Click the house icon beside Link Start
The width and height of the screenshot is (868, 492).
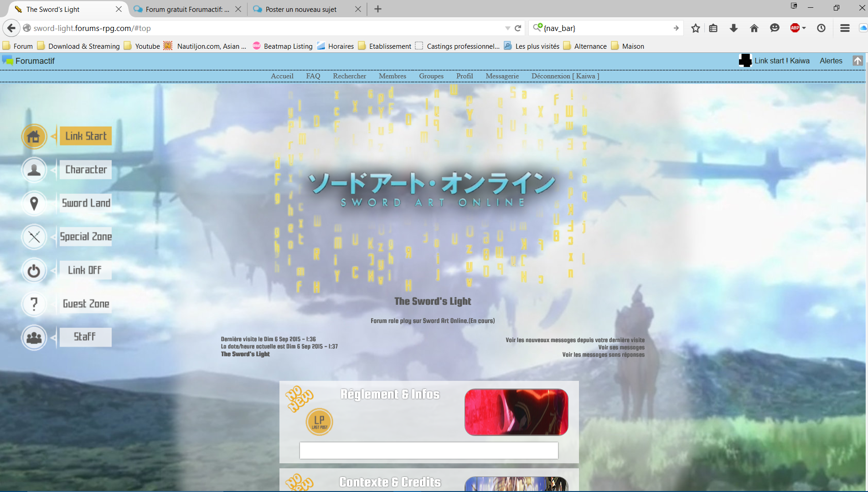[34, 136]
